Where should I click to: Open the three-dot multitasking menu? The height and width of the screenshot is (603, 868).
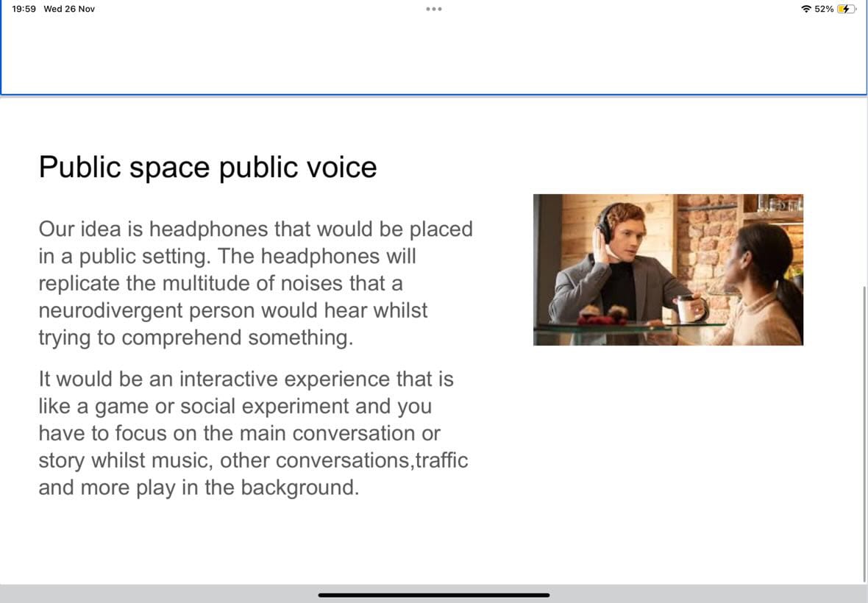click(434, 9)
